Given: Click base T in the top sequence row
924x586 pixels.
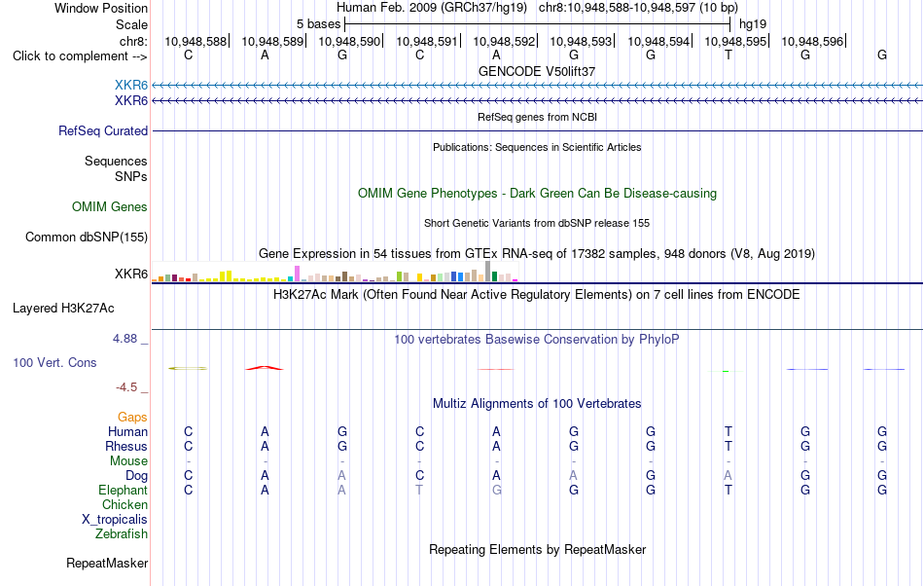Looking at the screenshot, I should [x=729, y=55].
